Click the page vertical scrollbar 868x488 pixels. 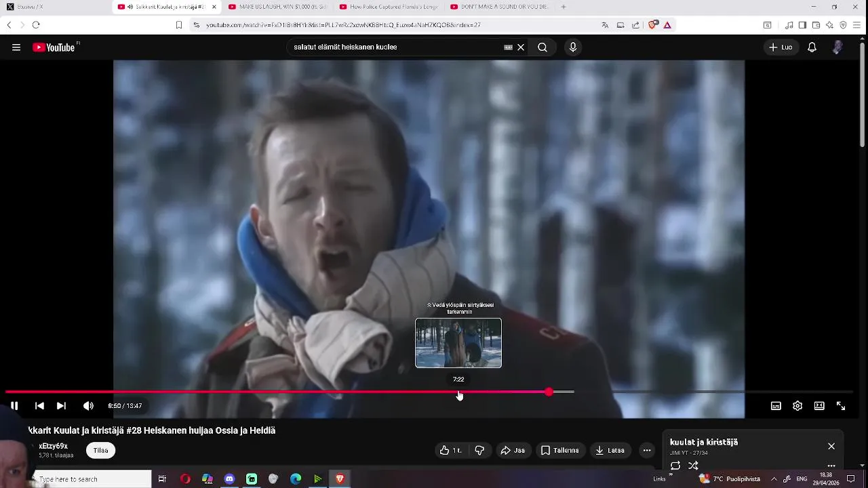[x=862, y=95]
